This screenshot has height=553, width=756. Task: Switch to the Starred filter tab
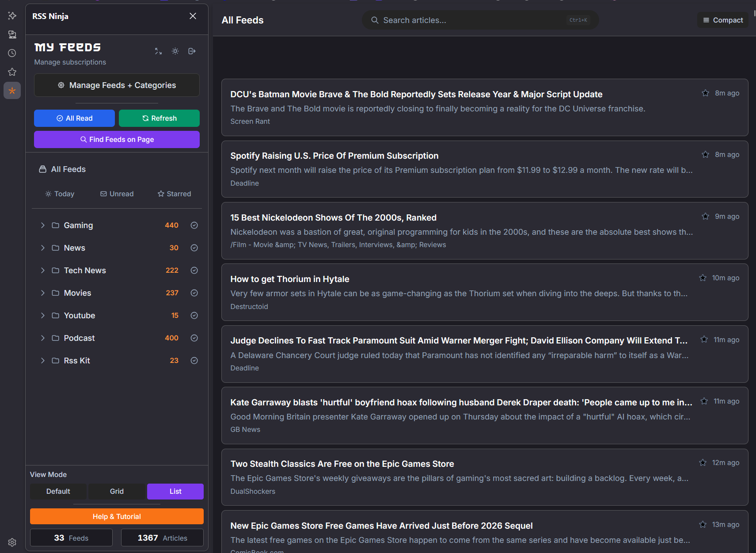174,194
